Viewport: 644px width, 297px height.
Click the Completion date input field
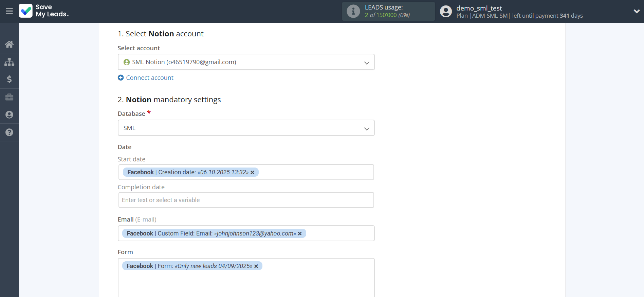pyautogui.click(x=246, y=200)
